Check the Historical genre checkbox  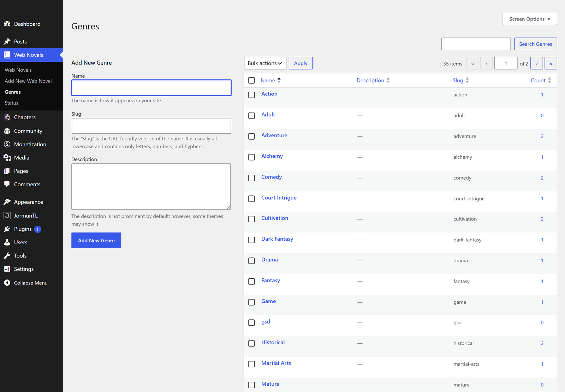[x=251, y=343]
